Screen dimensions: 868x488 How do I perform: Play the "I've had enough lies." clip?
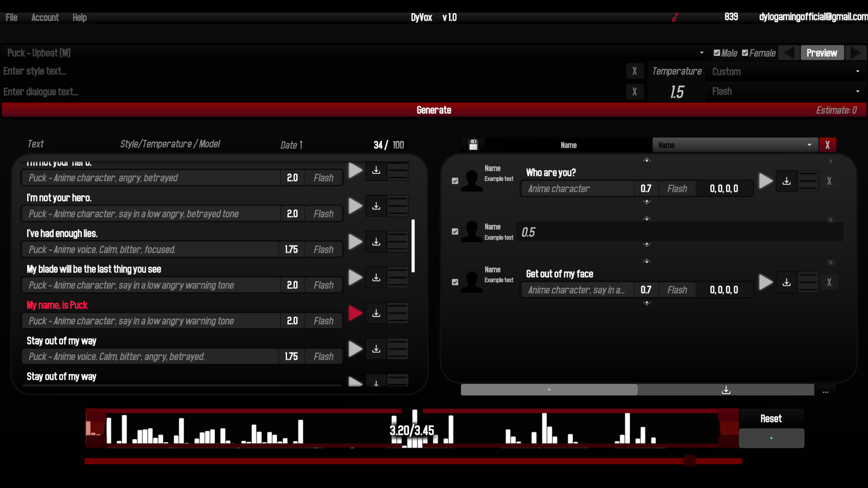pyautogui.click(x=355, y=242)
